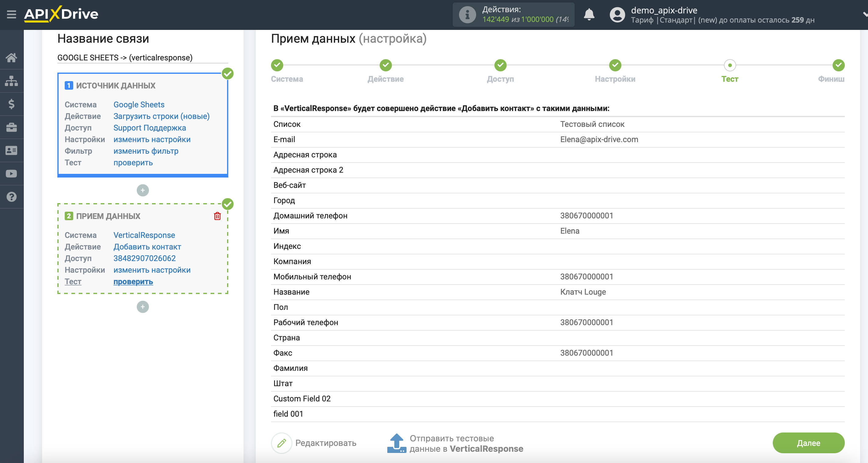Go to the Действие step

click(385, 65)
